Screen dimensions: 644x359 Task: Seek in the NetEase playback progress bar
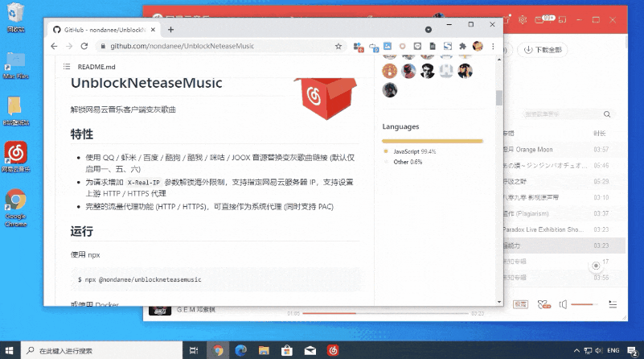pyautogui.click(x=385, y=313)
